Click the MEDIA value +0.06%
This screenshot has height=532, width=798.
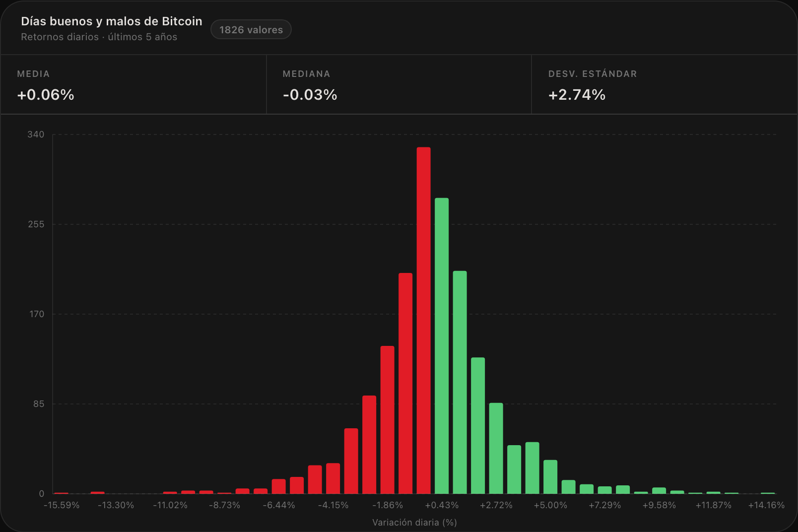pyautogui.click(x=46, y=95)
